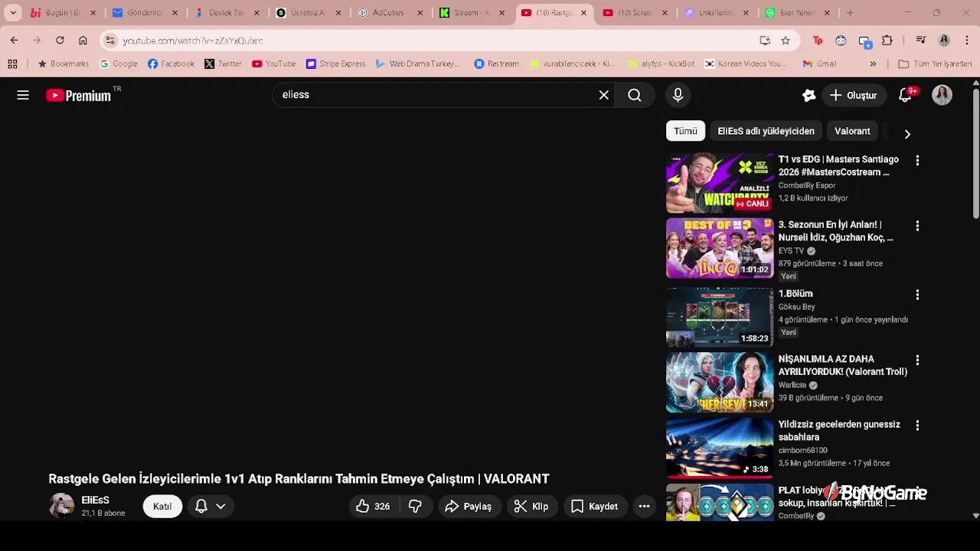This screenshot has width=980, height=551.
Task: Open the Facebook bookmark
Action: (x=171, y=64)
